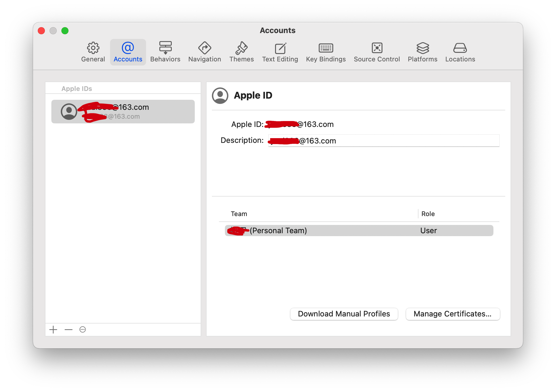The height and width of the screenshot is (392, 556).
Task: Click the Team column header
Action: (x=239, y=214)
